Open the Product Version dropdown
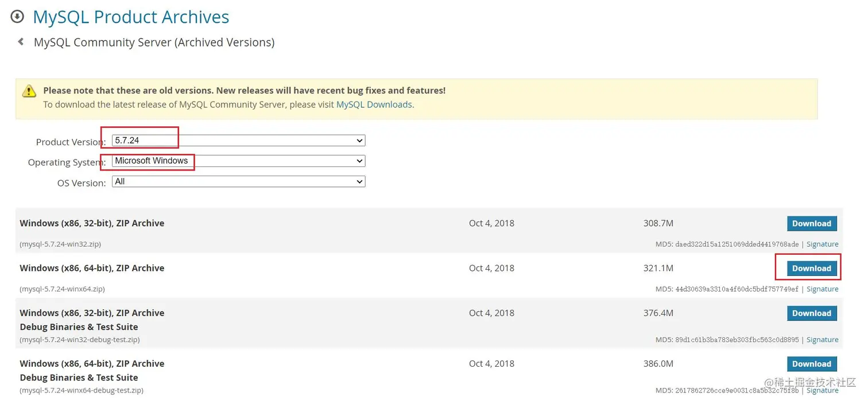 coord(238,141)
